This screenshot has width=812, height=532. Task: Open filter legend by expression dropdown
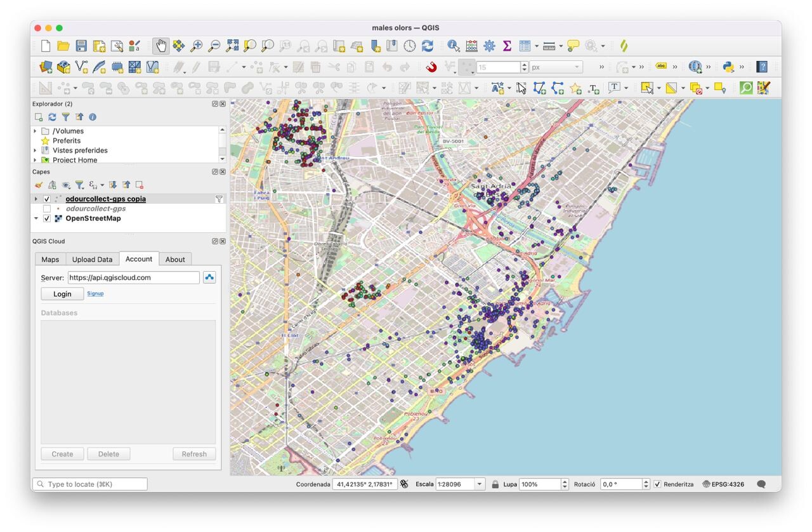pos(102,185)
